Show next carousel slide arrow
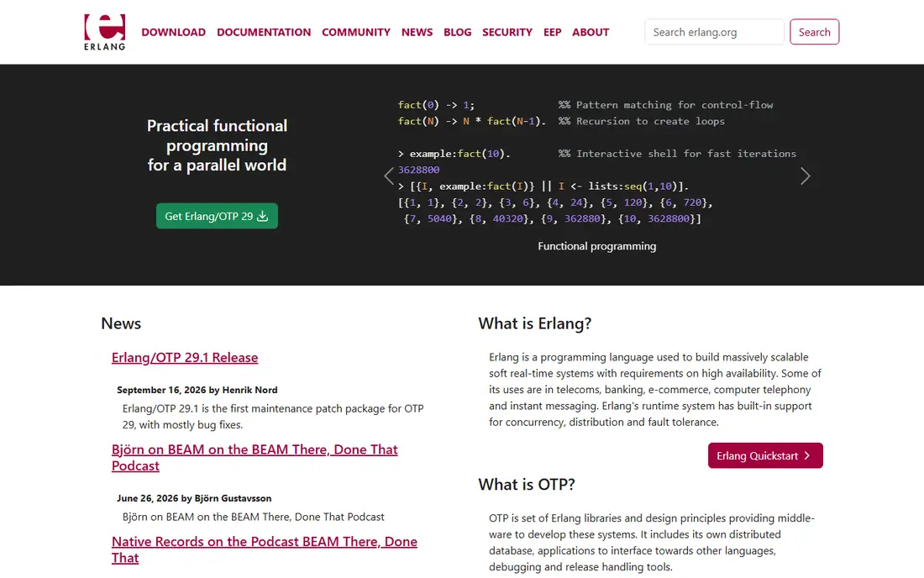The image size is (924, 578). (806, 176)
